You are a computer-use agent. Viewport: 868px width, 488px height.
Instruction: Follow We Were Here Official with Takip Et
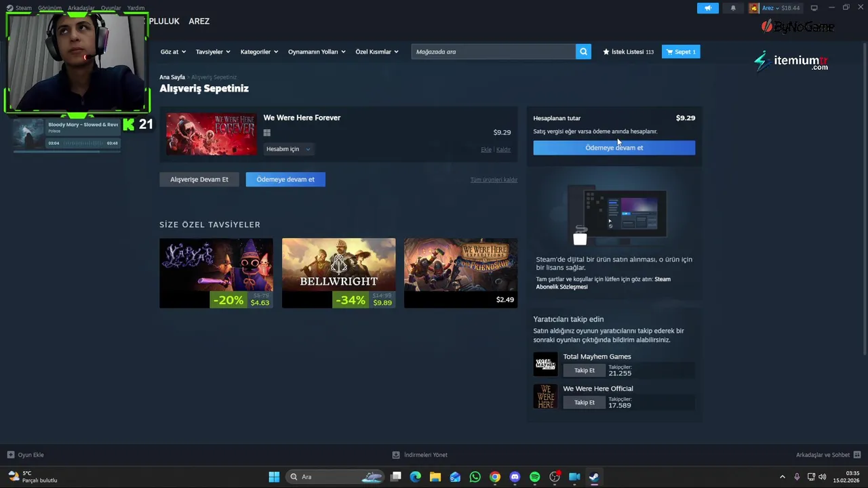click(585, 403)
